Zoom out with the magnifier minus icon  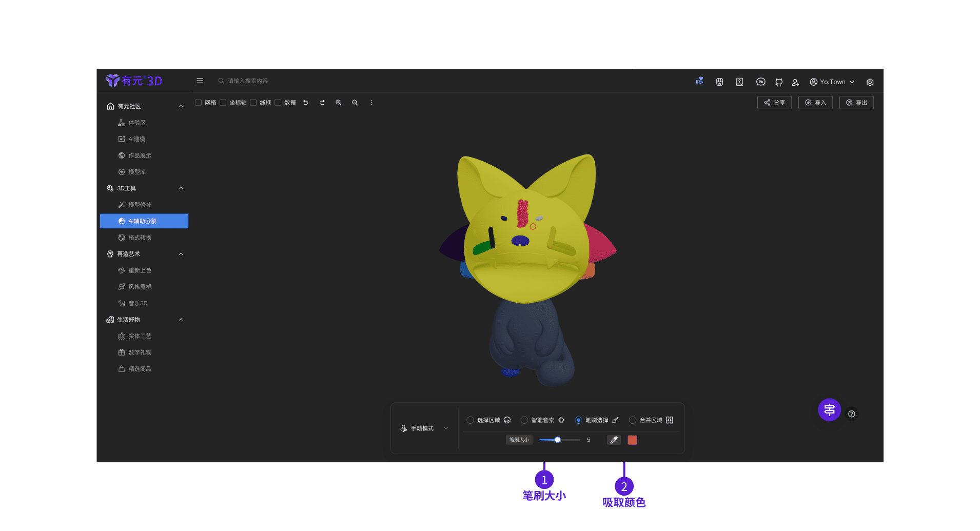(355, 103)
